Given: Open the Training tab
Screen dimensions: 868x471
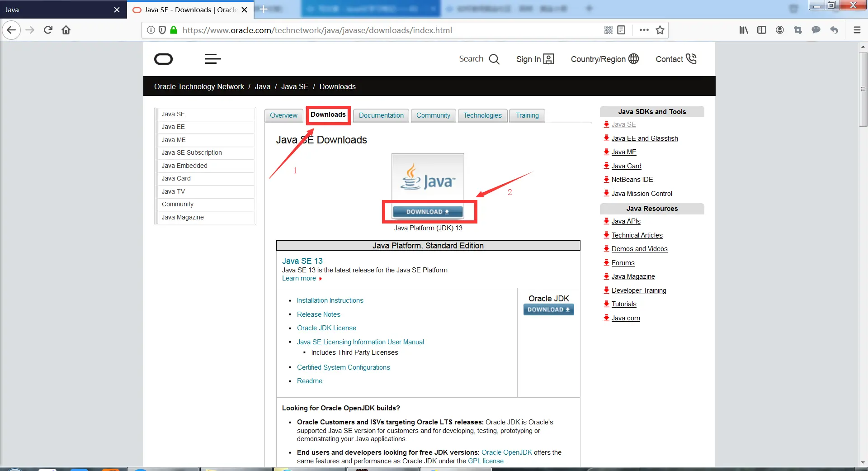Looking at the screenshot, I should tap(527, 115).
